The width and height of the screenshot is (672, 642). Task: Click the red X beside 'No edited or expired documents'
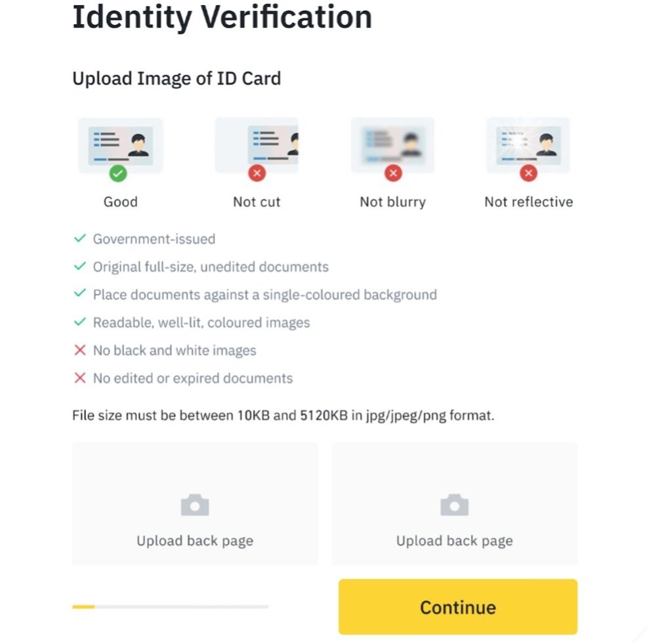(x=80, y=378)
